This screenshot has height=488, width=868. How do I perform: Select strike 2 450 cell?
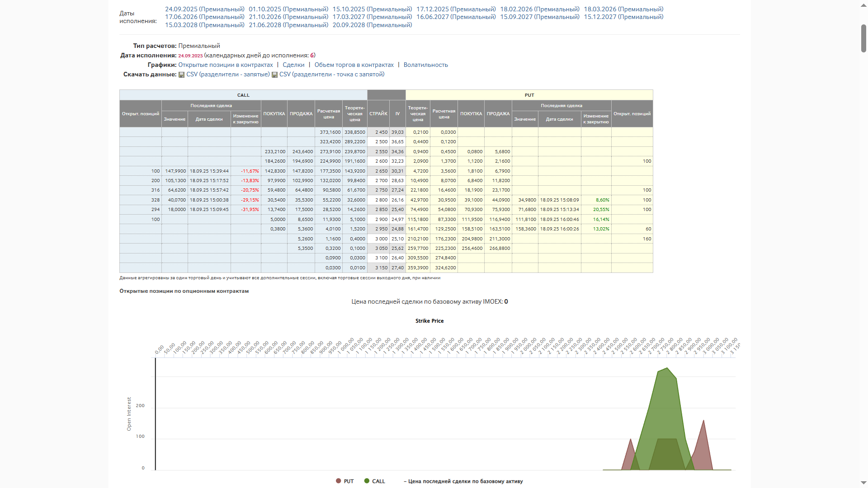pos(378,132)
